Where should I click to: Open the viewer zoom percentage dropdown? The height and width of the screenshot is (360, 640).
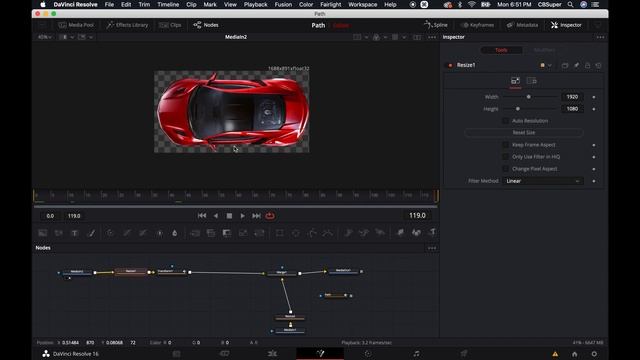point(45,37)
